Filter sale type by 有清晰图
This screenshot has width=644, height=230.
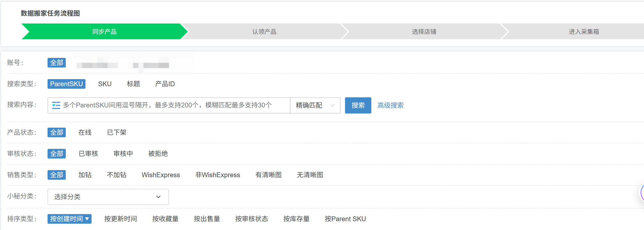click(269, 175)
